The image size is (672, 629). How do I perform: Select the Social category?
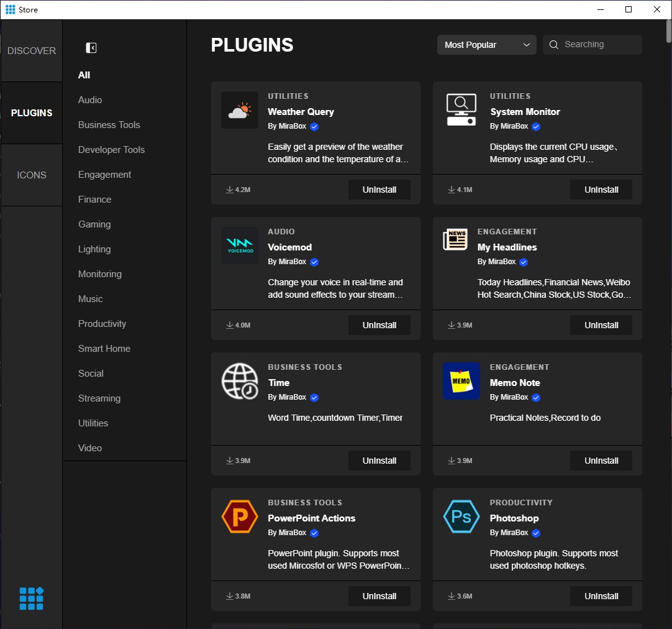91,374
